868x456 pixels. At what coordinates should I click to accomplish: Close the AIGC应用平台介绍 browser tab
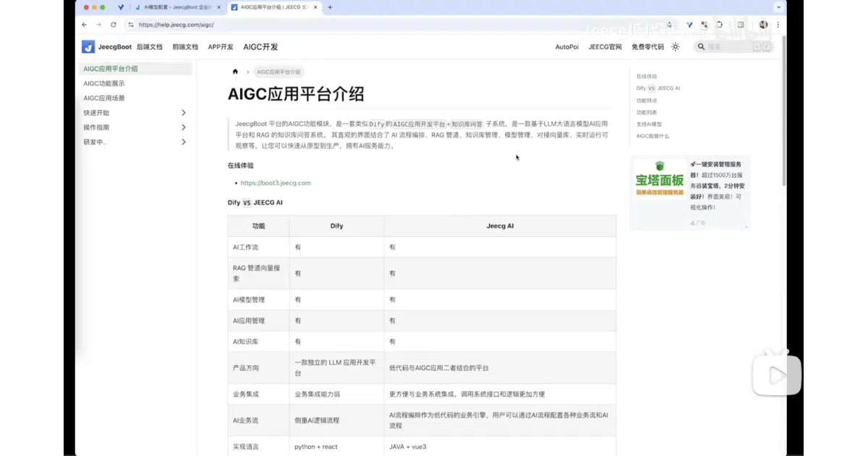[x=315, y=7]
